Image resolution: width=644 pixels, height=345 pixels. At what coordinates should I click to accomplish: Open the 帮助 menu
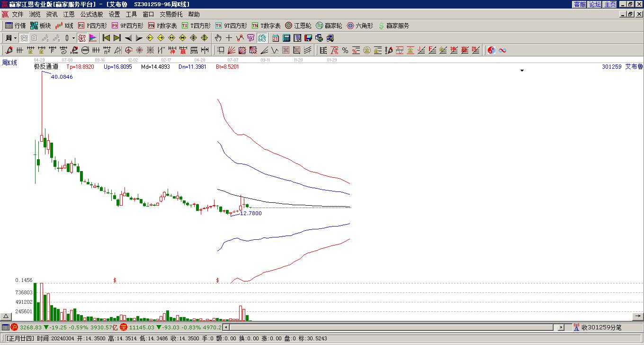[194, 15]
